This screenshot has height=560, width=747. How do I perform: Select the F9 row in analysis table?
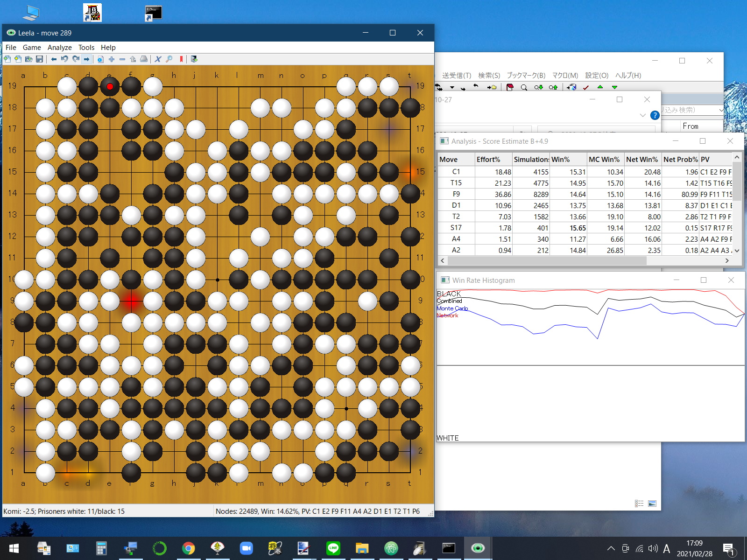click(x=456, y=194)
